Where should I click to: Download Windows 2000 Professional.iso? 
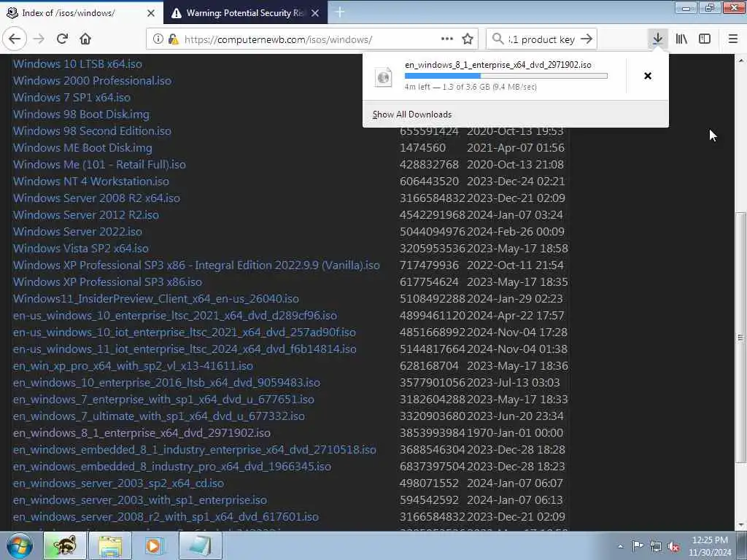[92, 80]
